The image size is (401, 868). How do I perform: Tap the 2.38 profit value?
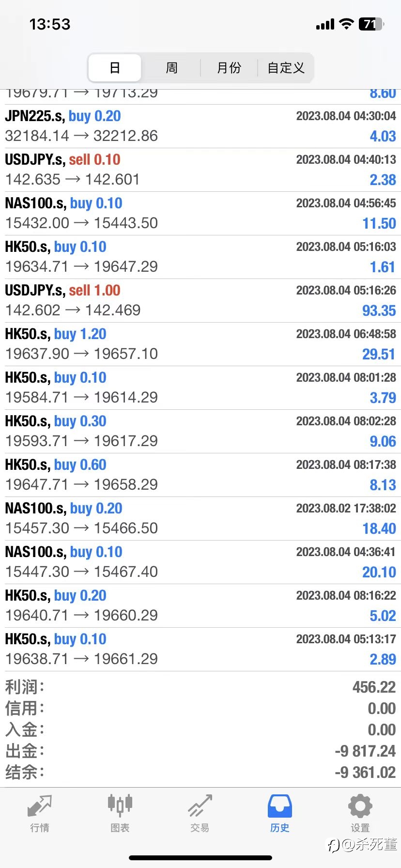tap(383, 180)
